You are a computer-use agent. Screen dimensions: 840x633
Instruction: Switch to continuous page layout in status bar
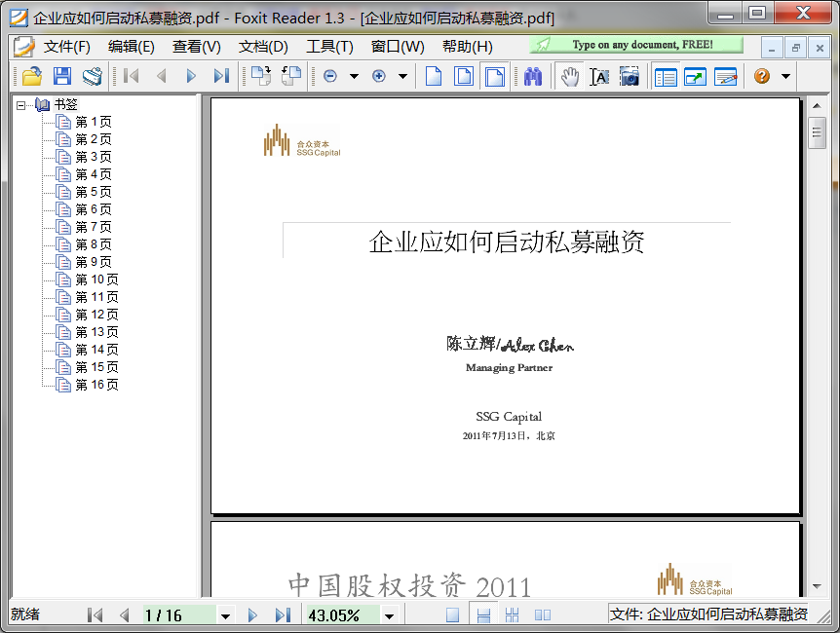[483, 615]
